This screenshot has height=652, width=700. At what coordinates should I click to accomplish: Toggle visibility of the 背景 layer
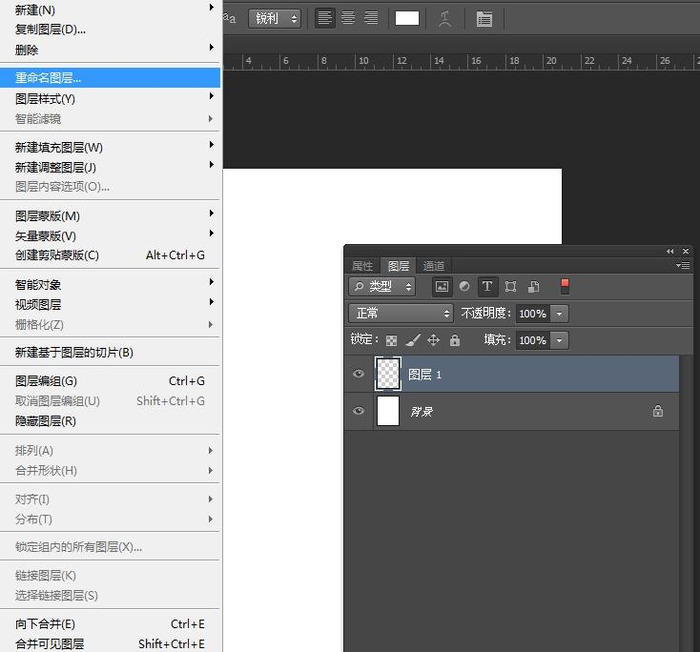click(359, 411)
